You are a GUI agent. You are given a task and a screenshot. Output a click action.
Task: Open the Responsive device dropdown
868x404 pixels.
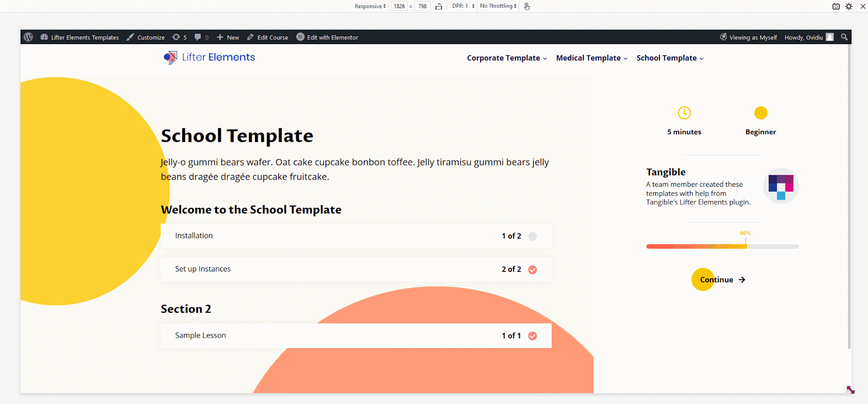pos(371,6)
